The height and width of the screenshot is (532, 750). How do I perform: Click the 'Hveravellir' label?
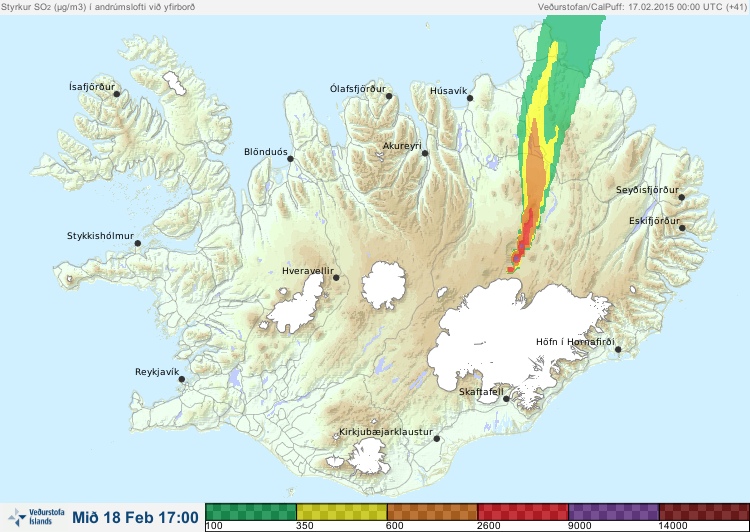308,271
